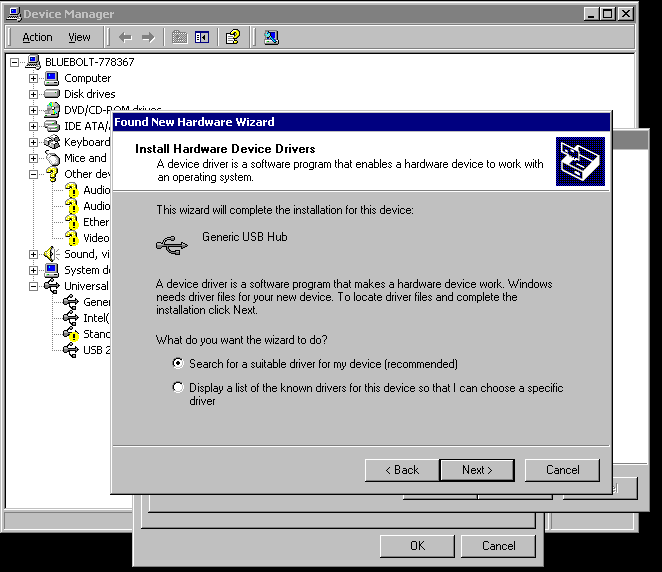Select the Standard USB device warning icon
662x572 pixels.
click(71, 334)
